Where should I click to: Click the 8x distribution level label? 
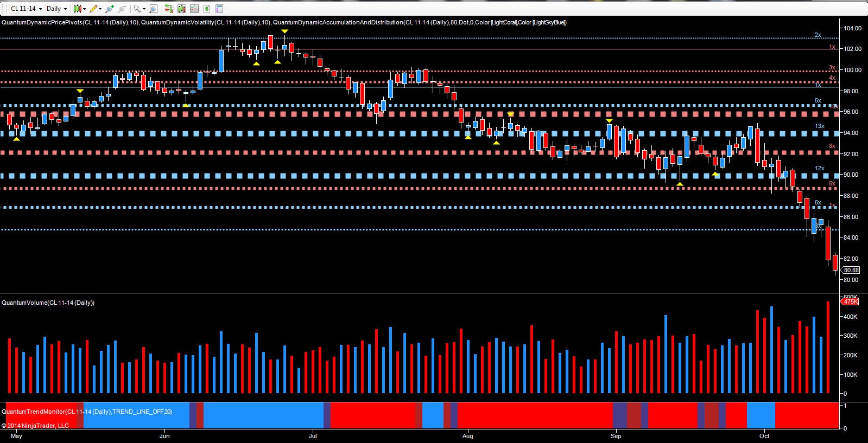pos(832,146)
